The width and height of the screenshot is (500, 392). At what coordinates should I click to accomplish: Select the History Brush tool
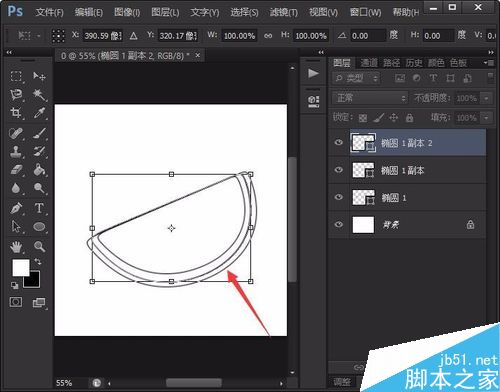[x=39, y=152]
